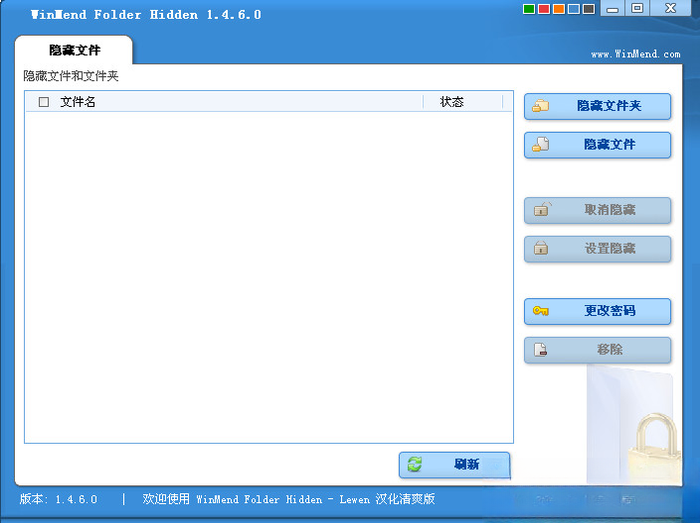Click the document remove icon on 移除
Image resolution: width=700 pixels, height=523 pixels.
541,349
